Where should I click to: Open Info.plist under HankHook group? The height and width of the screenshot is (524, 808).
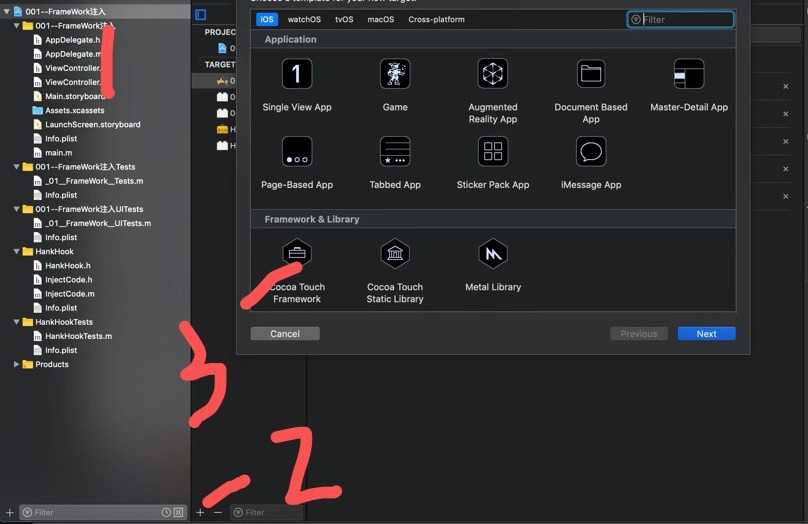55,308
